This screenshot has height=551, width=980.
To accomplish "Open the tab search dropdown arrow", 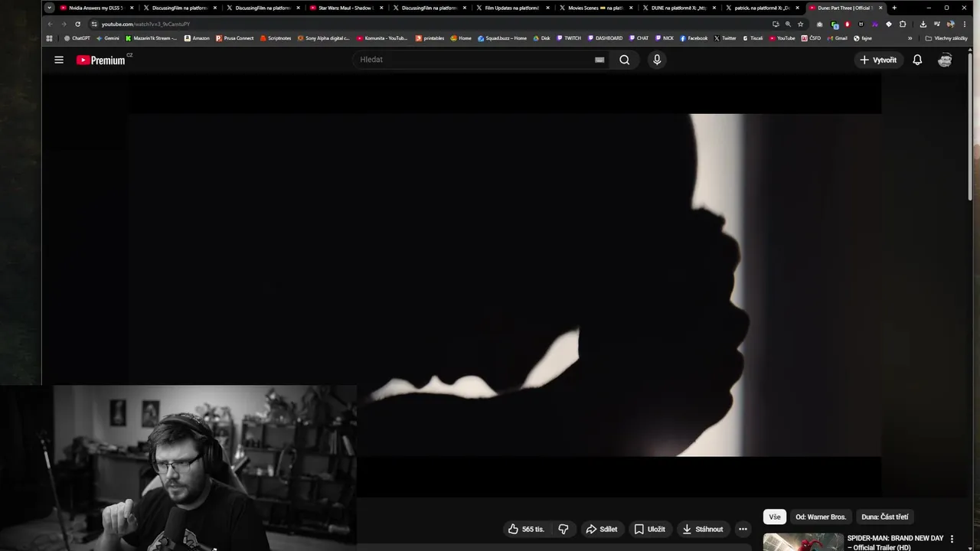I will click(x=49, y=8).
